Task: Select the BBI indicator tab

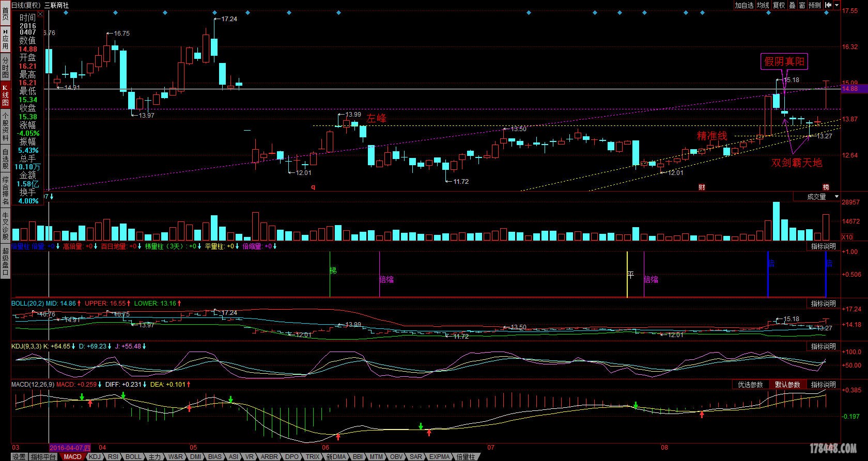Action: click(x=358, y=457)
